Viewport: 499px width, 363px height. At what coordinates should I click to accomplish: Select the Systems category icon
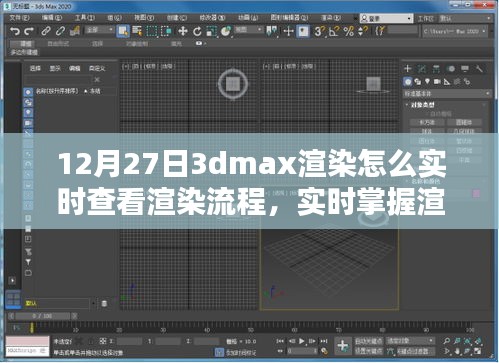point(467,81)
